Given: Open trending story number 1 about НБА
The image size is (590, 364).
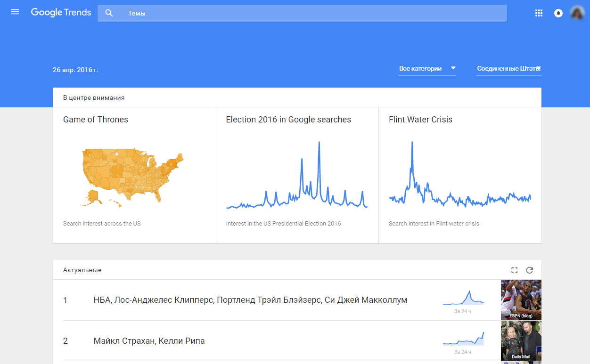Looking at the screenshot, I should (250, 300).
